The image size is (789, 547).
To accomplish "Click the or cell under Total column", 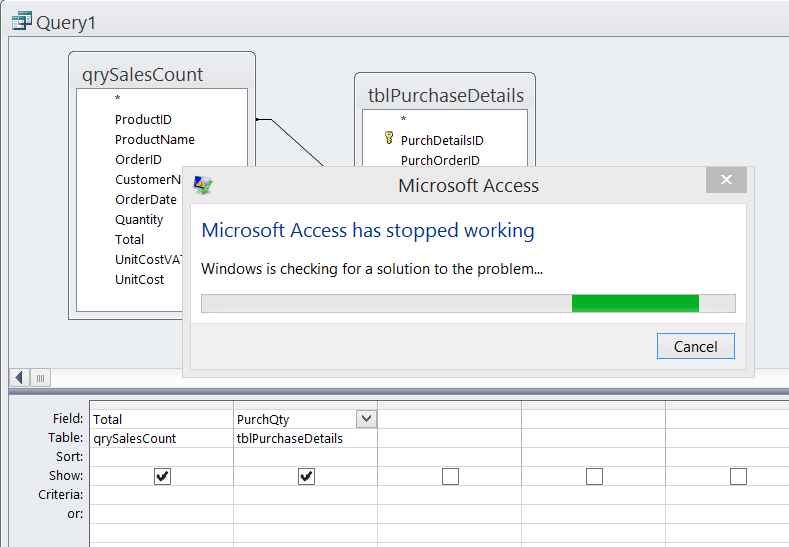I will click(162, 514).
